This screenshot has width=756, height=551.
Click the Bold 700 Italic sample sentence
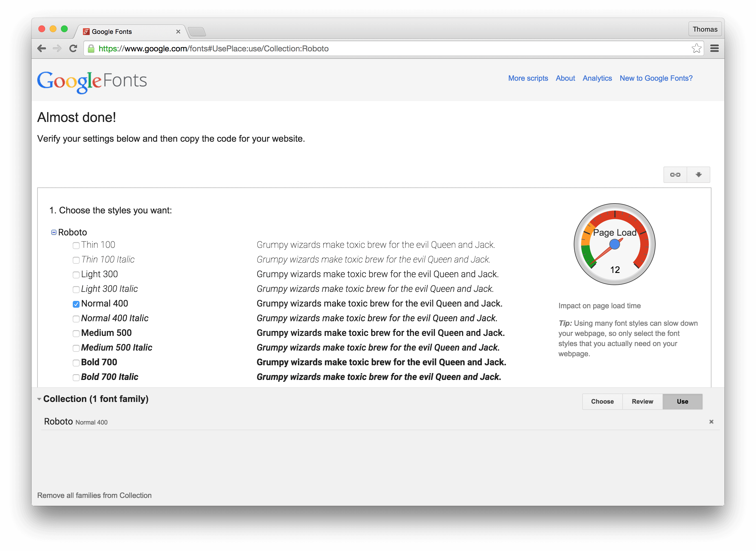click(x=379, y=377)
